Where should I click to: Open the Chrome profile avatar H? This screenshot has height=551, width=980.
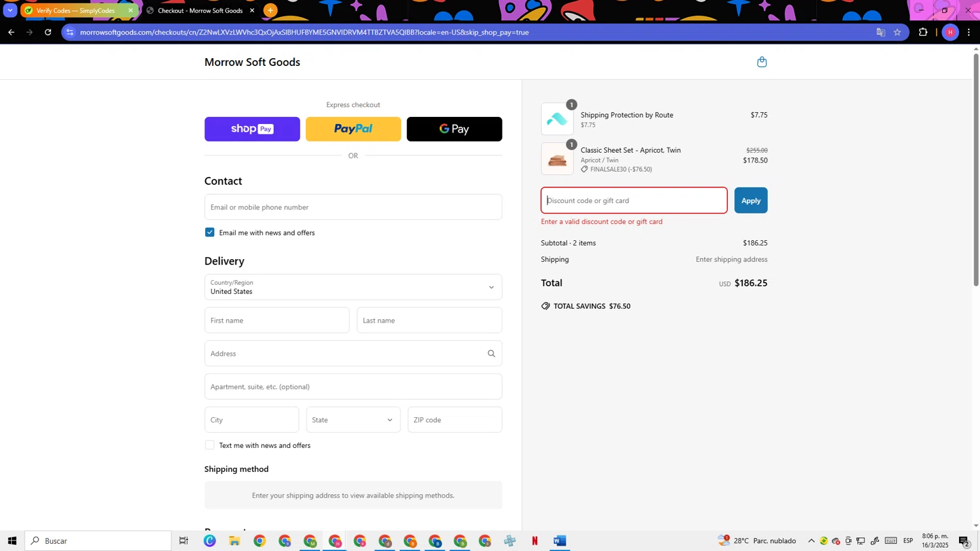click(x=951, y=32)
